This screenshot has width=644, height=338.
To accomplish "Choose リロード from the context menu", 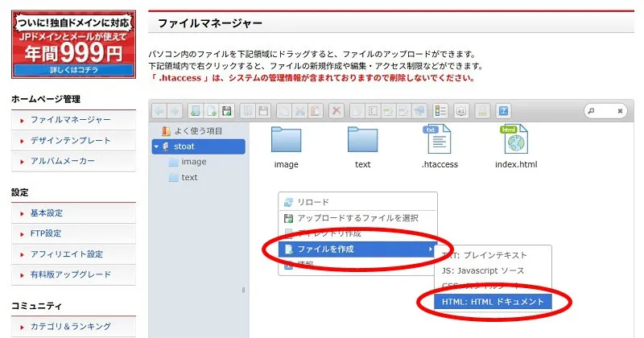I will [357, 202].
